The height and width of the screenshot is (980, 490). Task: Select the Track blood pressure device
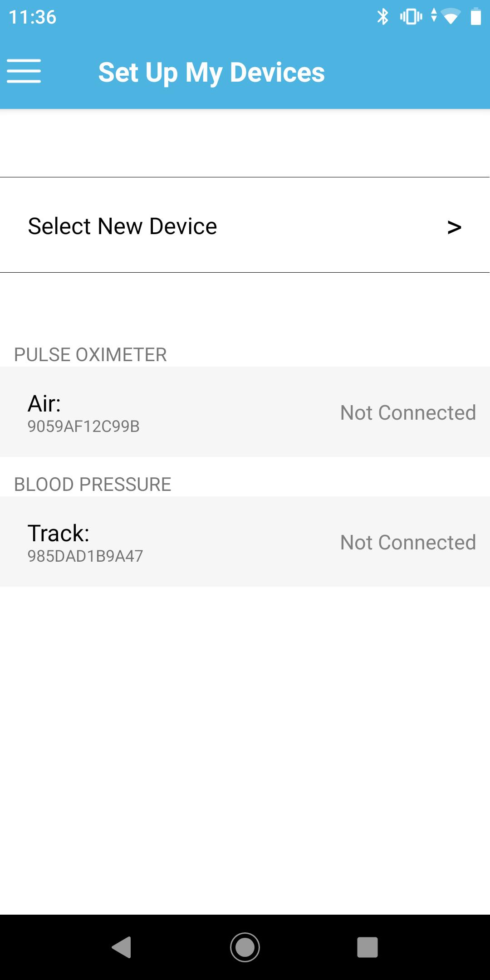tap(245, 541)
